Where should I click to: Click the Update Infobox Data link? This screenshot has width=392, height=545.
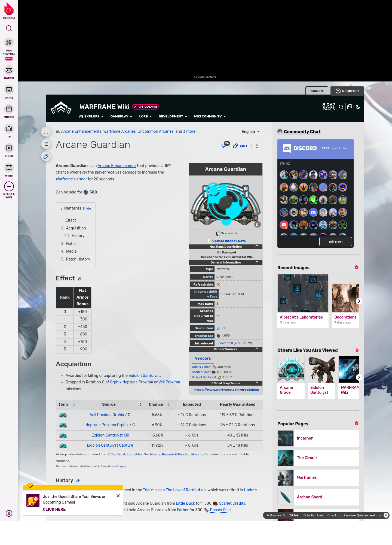click(229, 241)
